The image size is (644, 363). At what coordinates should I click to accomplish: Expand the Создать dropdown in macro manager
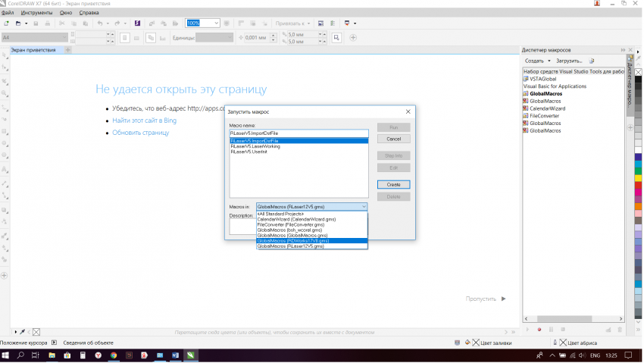(536, 61)
